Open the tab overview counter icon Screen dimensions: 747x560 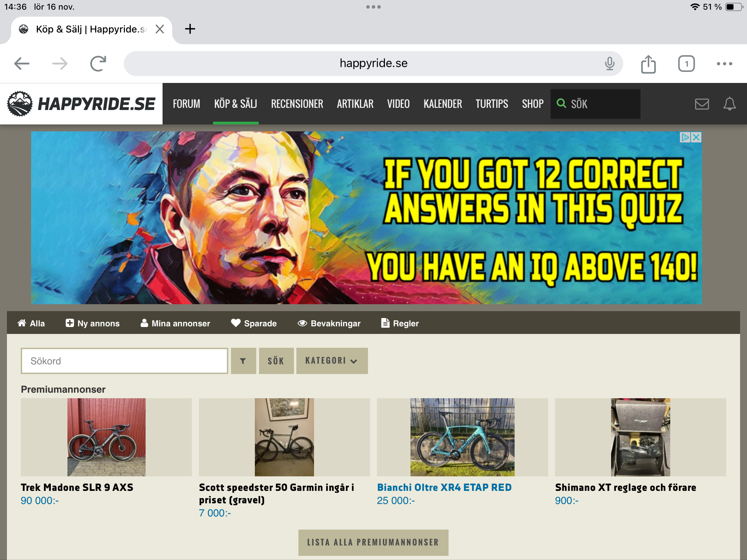(x=686, y=64)
